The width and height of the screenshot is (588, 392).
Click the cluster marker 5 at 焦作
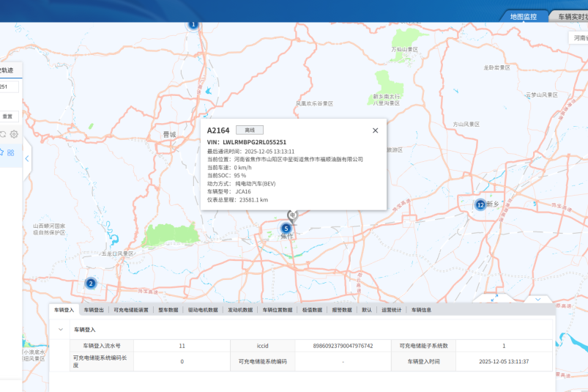point(286,228)
